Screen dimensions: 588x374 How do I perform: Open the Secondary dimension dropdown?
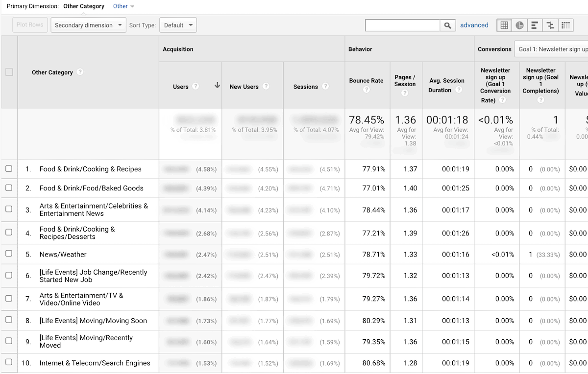pos(89,25)
